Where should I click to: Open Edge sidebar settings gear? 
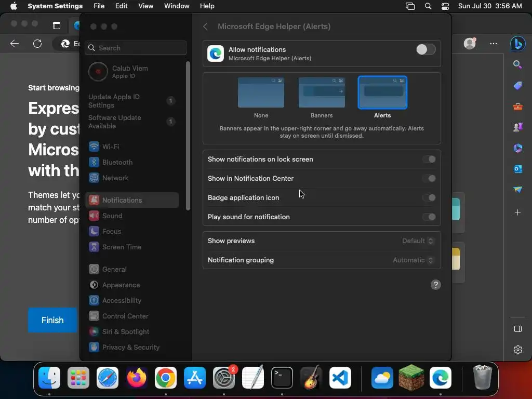coord(518,350)
